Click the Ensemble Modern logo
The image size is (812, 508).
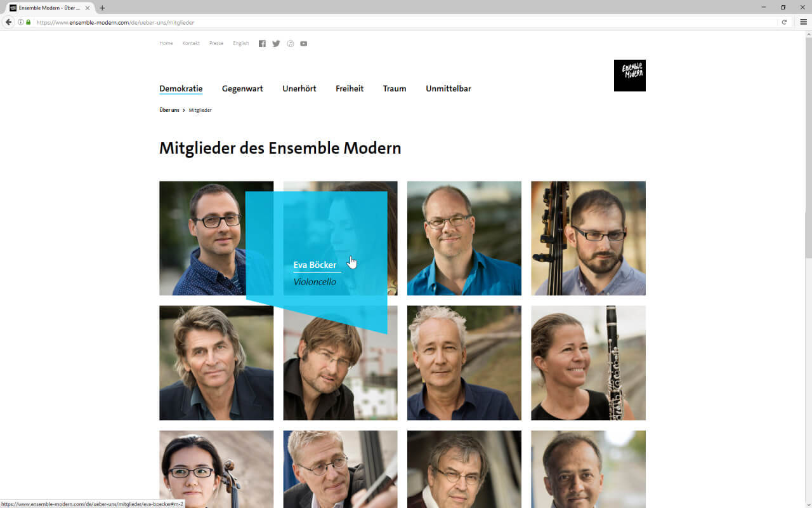point(630,76)
